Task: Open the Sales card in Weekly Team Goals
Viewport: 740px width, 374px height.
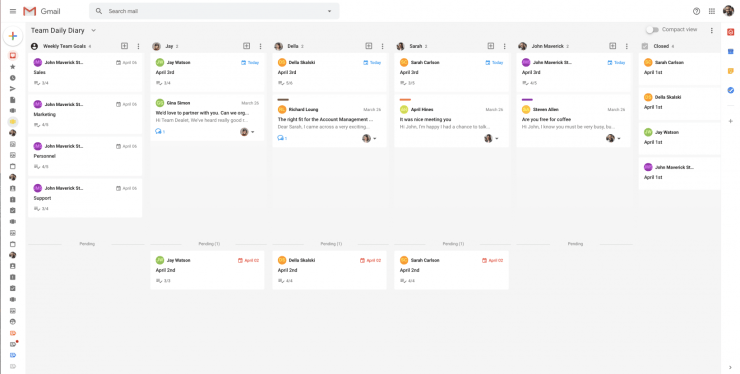Action: coord(85,72)
